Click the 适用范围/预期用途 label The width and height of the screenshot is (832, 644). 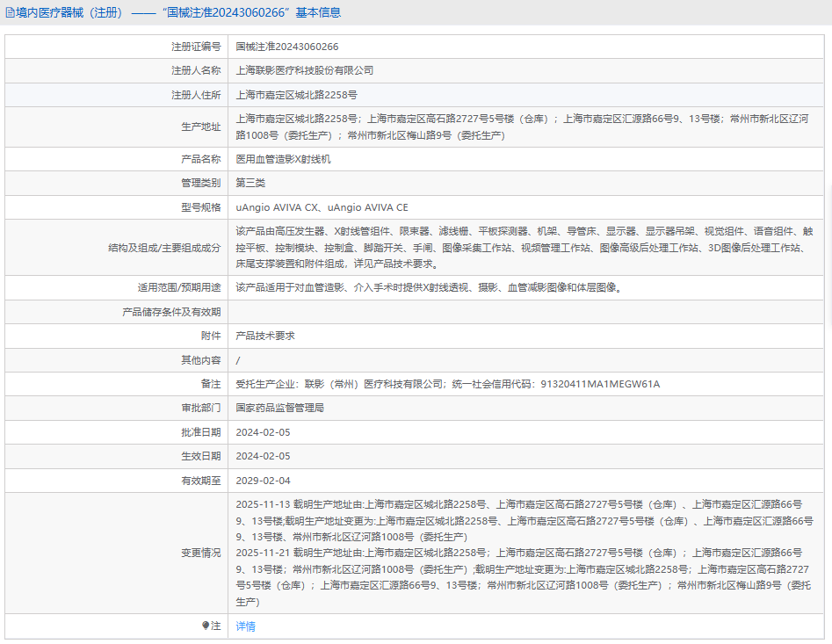179,287
